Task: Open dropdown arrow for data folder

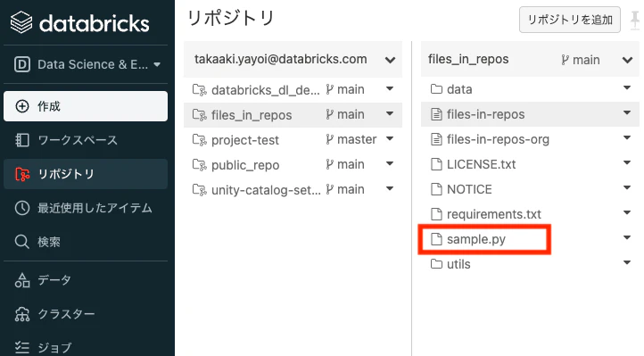Action: [x=627, y=87]
